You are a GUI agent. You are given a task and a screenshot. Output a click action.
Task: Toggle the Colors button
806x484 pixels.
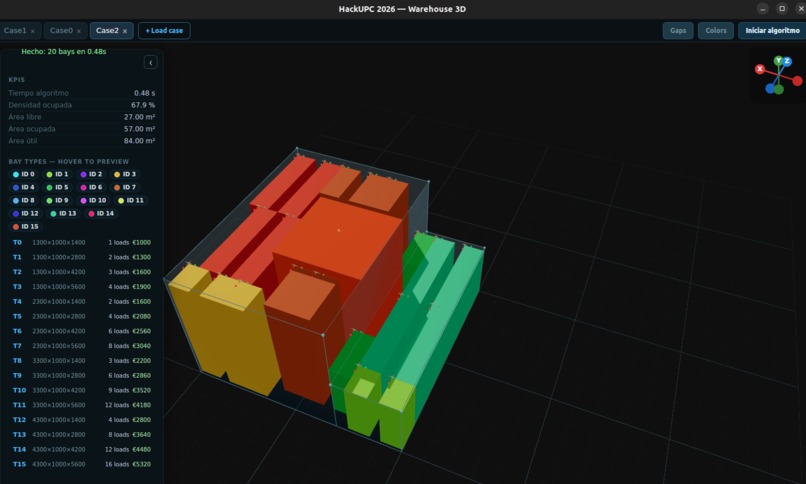716,30
